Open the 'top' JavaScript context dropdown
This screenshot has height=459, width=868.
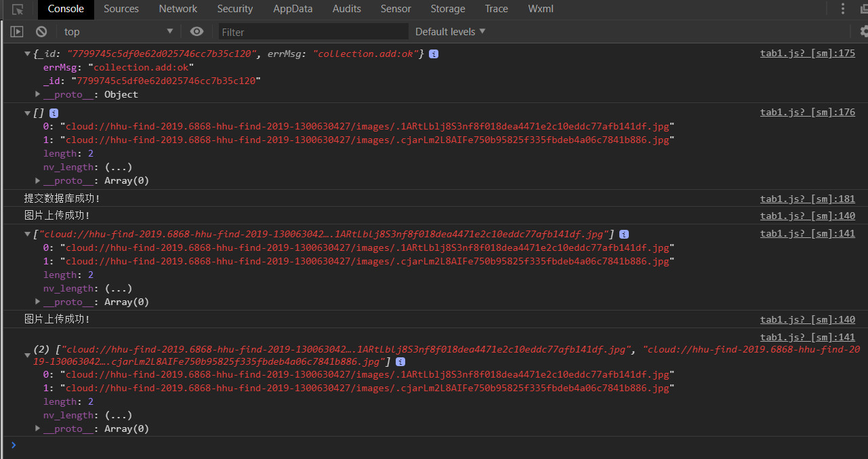119,31
